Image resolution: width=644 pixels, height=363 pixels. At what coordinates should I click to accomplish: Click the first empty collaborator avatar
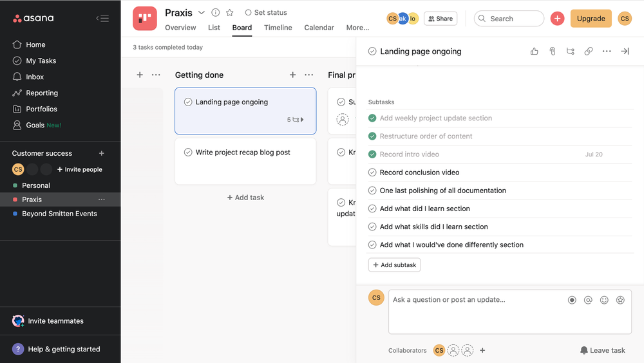click(x=453, y=350)
